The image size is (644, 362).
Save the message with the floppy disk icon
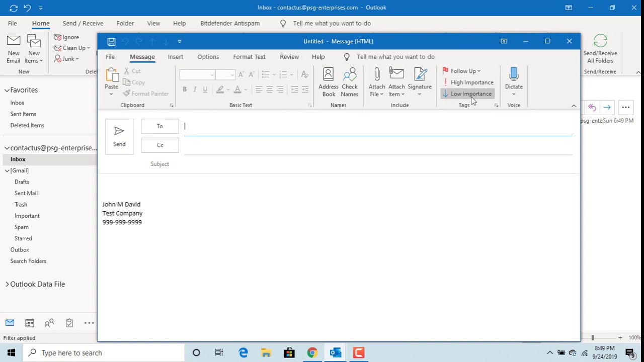click(111, 42)
